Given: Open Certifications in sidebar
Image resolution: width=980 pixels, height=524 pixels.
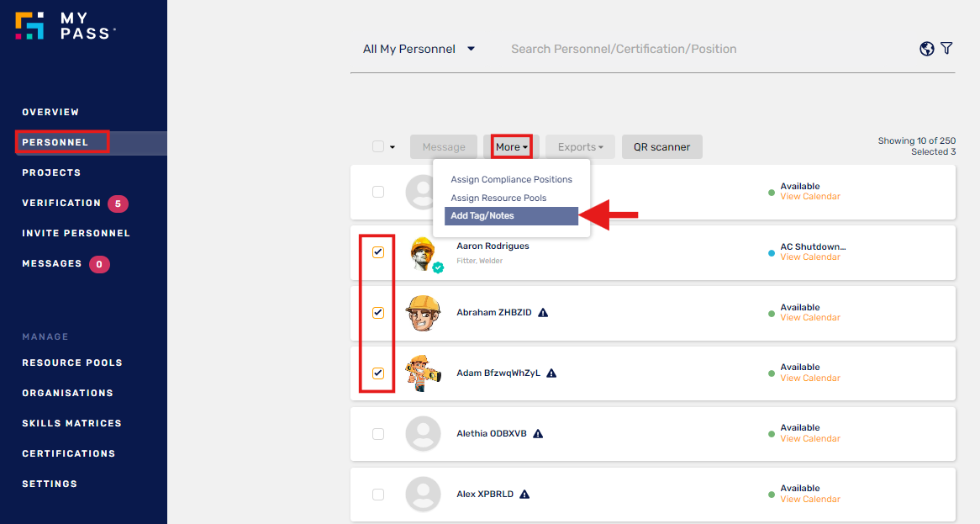Looking at the screenshot, I should pos(69,454).
